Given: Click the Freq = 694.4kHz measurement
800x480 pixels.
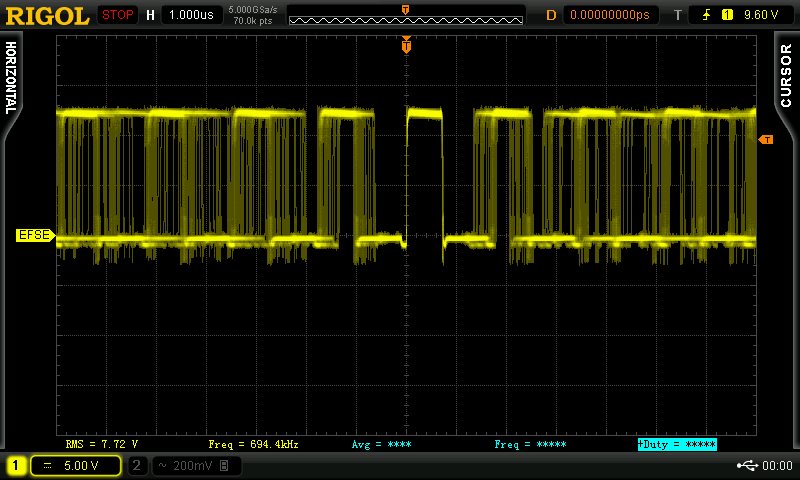Looking at the screenshot, I should click(254, 444).
